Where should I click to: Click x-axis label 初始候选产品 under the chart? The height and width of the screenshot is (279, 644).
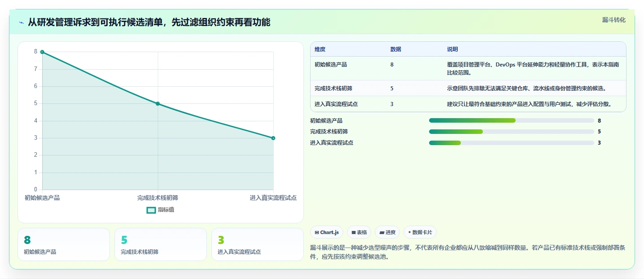[x=42, y=198]
